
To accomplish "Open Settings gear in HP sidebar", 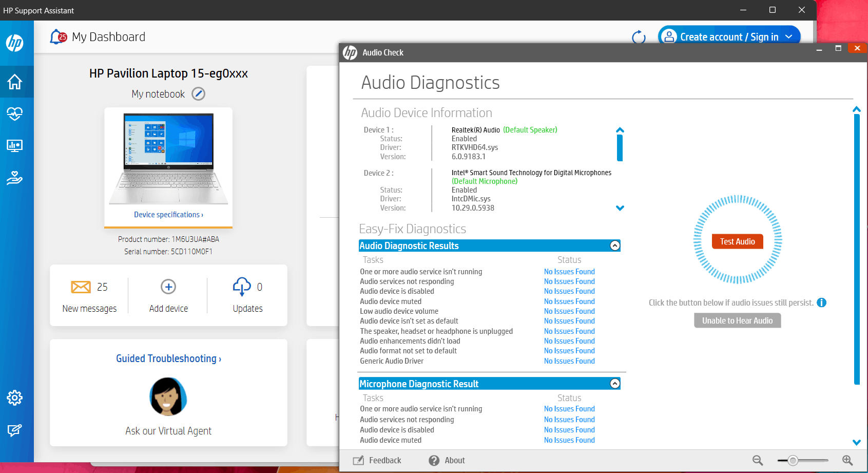I will point(14,398).
